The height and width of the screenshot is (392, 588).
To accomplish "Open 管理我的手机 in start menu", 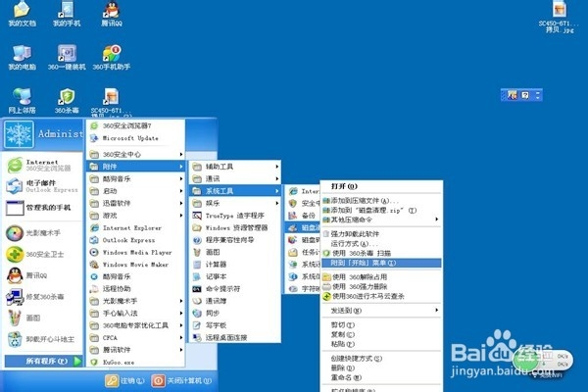I will (42, 208).
